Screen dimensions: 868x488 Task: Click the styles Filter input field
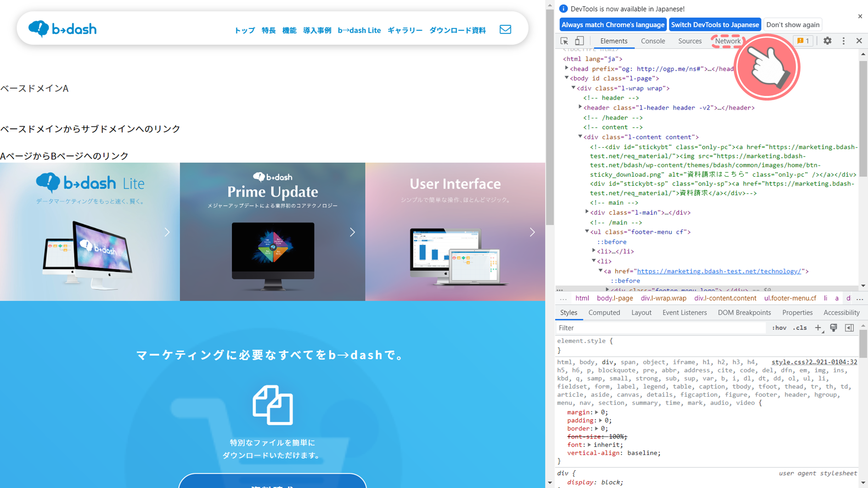(660, 328)
